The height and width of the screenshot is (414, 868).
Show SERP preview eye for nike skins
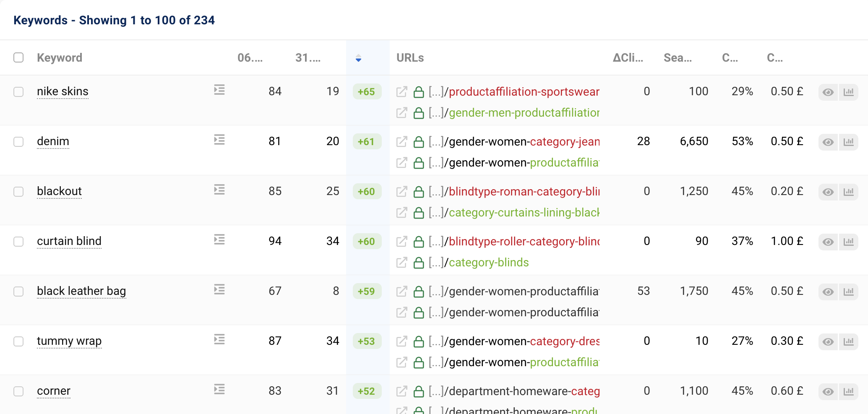[828, 92]
